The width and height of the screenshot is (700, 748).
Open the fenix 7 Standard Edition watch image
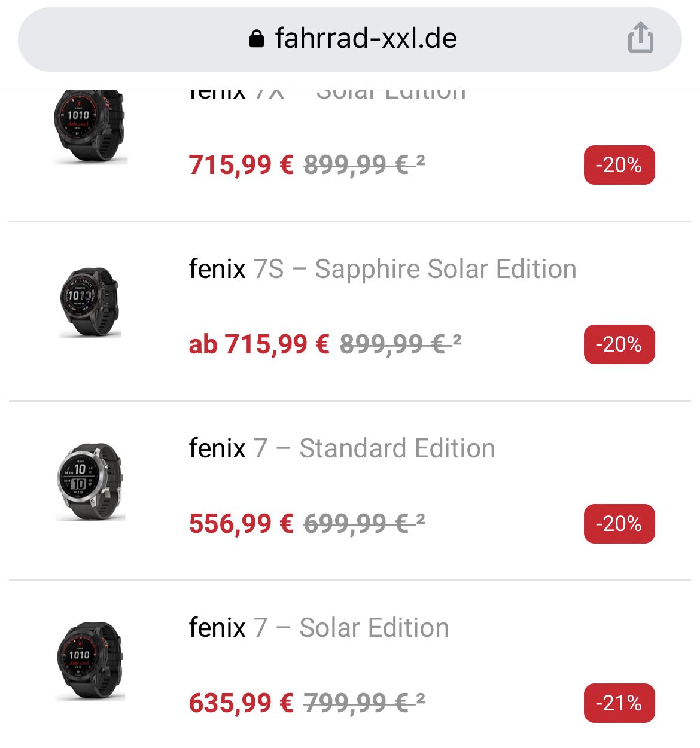[90, 482]
